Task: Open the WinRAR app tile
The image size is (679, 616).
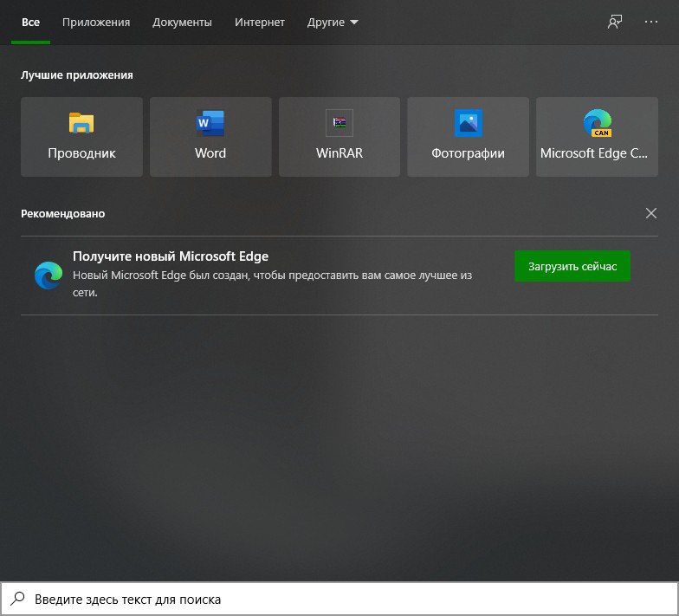Action: [339, 137]
